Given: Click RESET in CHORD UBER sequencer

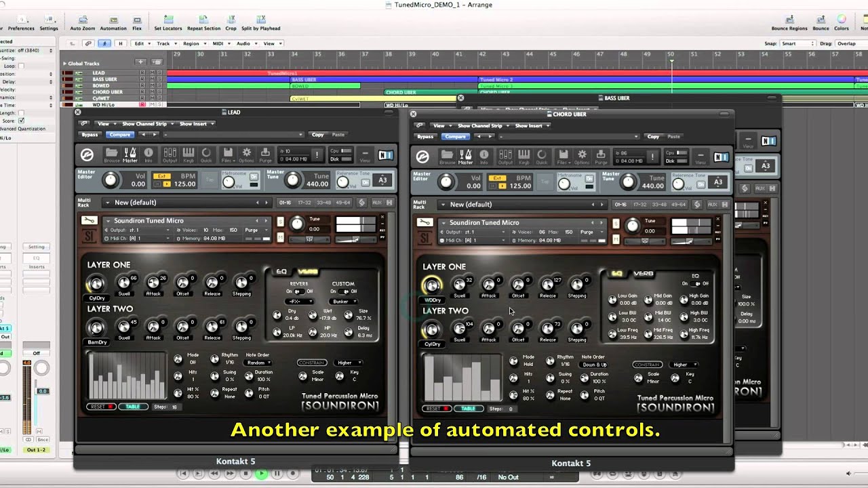Looking at the screenshot, I should click(437, 409).
